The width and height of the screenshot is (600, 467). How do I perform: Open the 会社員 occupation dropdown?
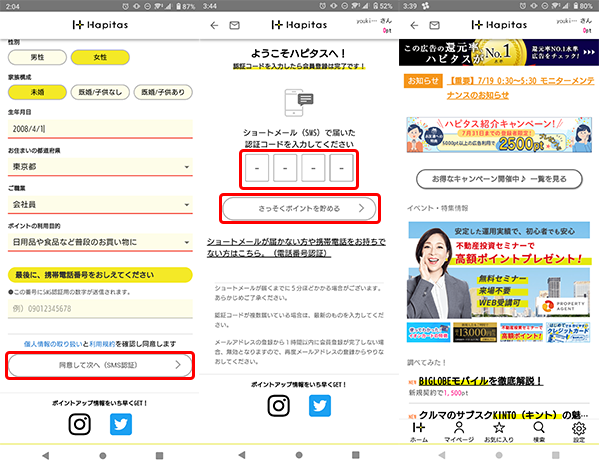tap(100, 204)
